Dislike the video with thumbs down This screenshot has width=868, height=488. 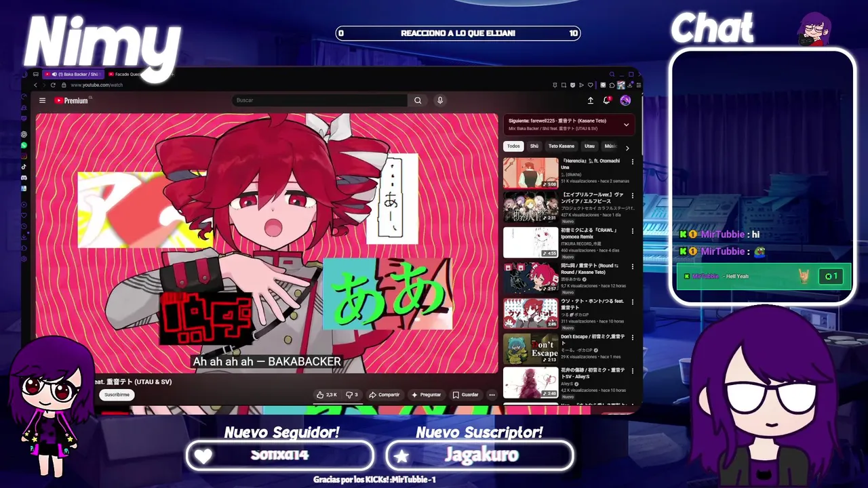tap(352, 394)
